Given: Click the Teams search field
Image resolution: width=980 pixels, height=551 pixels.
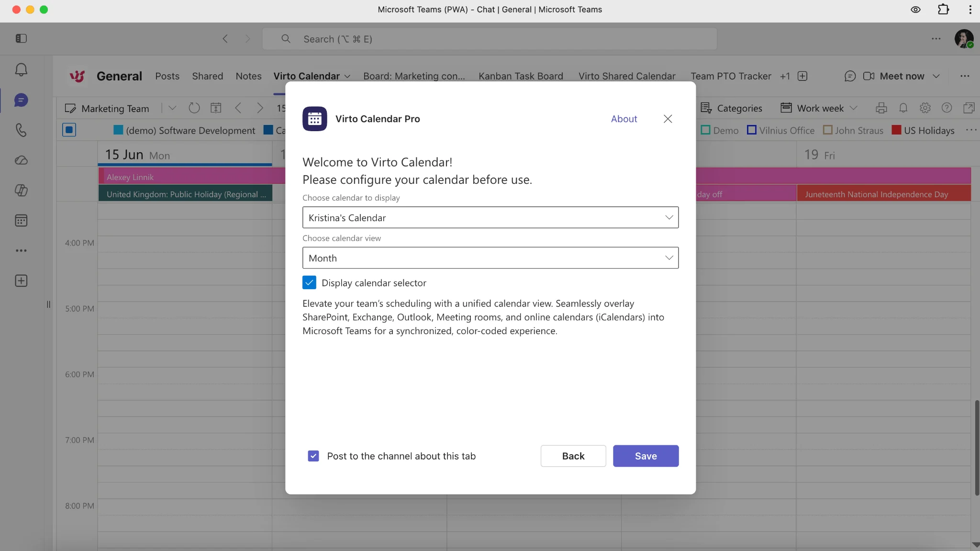Looking at the screenshot, I should point(490,39).
